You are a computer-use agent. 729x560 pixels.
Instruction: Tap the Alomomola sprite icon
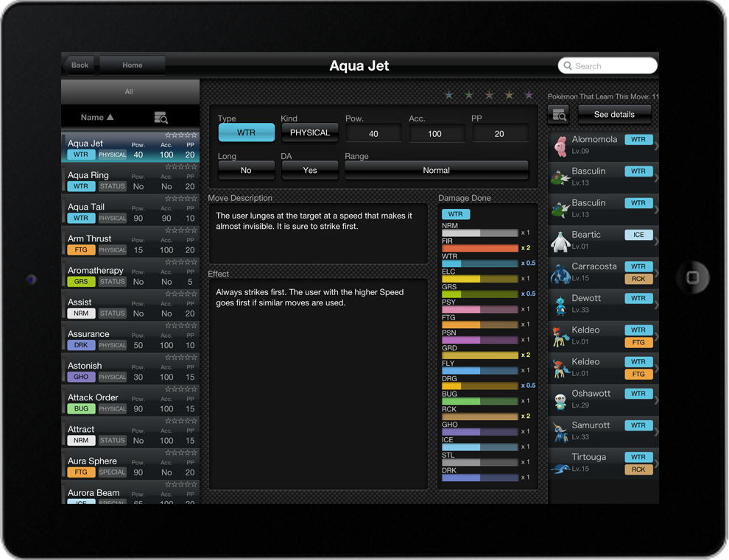tap(560, 146)
